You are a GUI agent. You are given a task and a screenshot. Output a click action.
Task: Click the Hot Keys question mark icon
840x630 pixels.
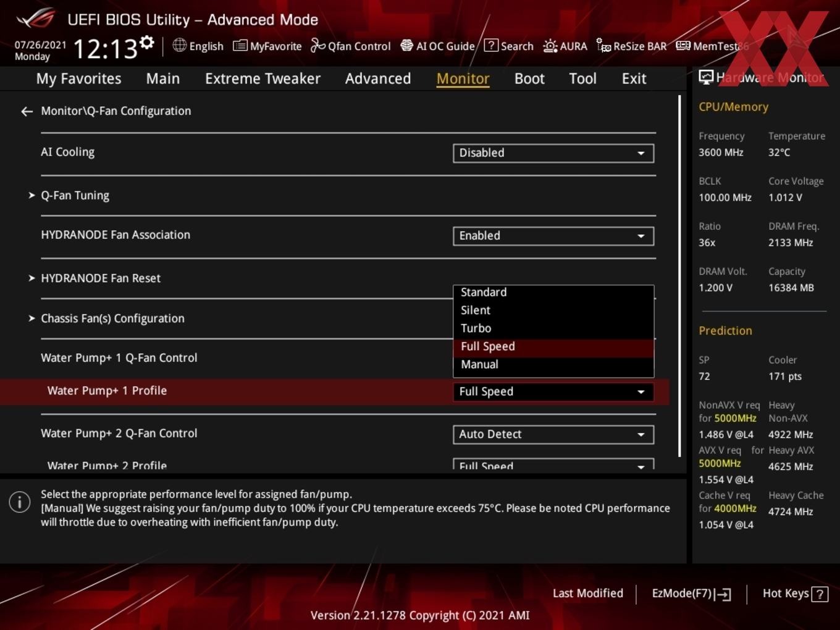pyautogui.click(x=820, y=594)
